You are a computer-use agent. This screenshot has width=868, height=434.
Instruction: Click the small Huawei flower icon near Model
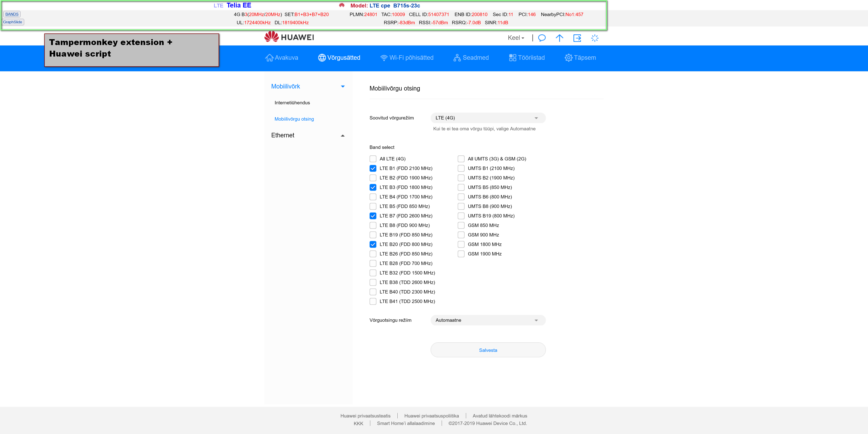(x=342, y=5)
